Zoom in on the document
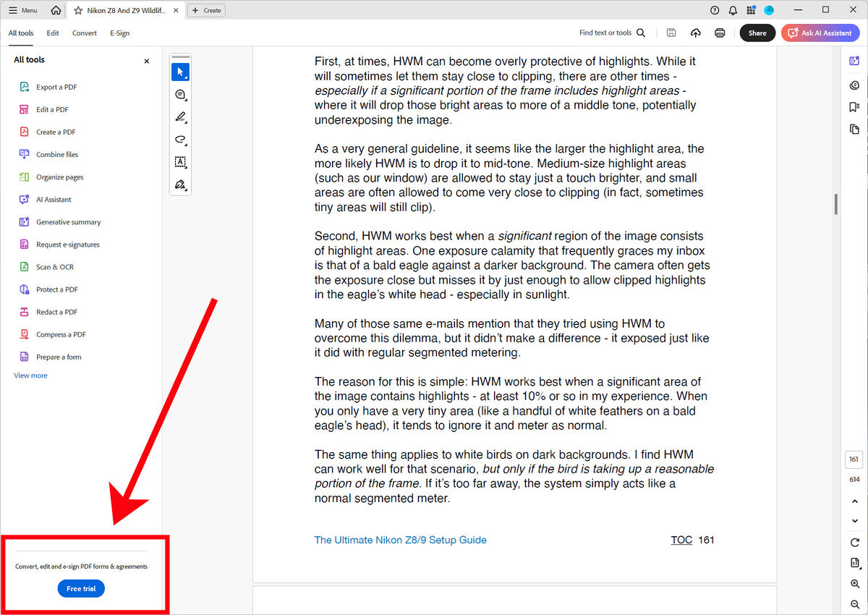Viewport: 868px width, 615px height. 854,584
